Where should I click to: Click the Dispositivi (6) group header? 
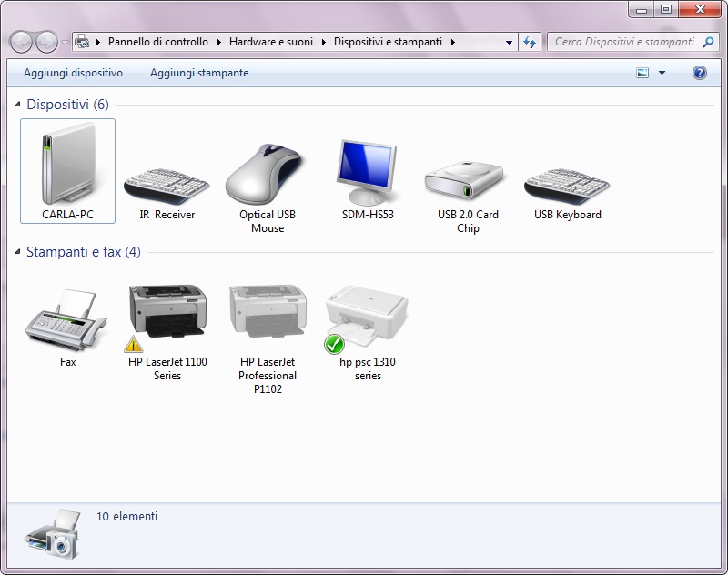pos(67,105)
